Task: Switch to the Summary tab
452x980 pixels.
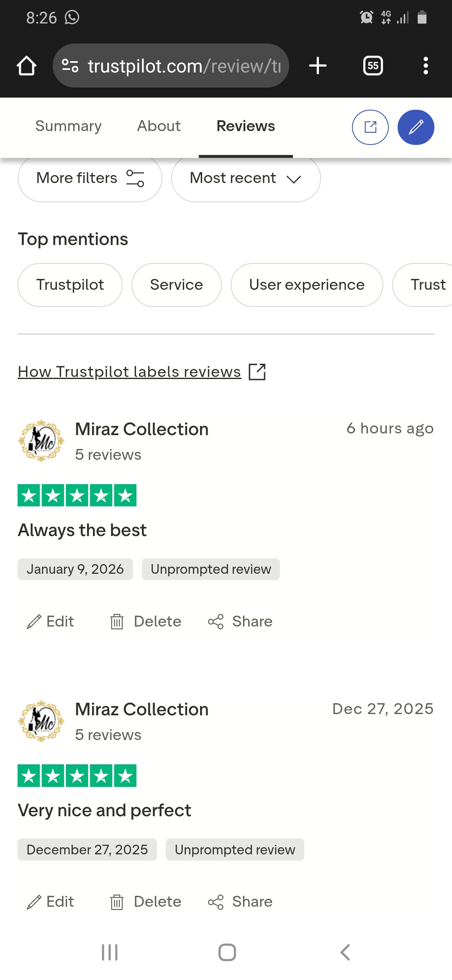Action: point(68,126)
